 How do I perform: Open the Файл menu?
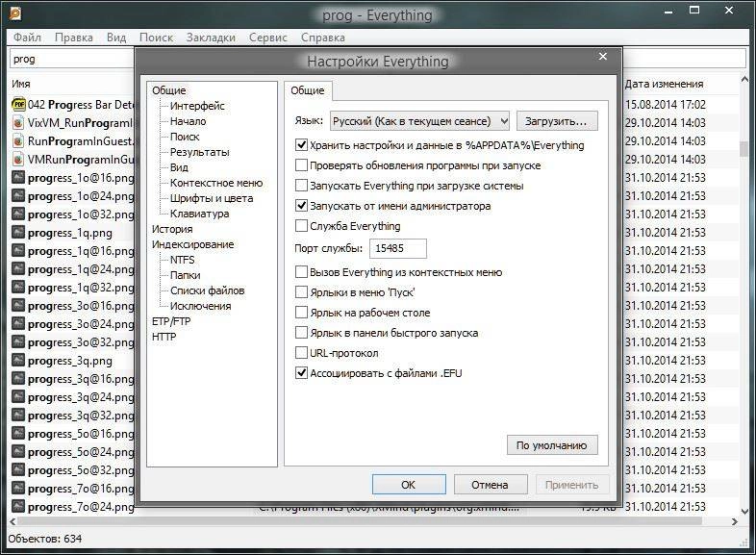click(27, 38)
